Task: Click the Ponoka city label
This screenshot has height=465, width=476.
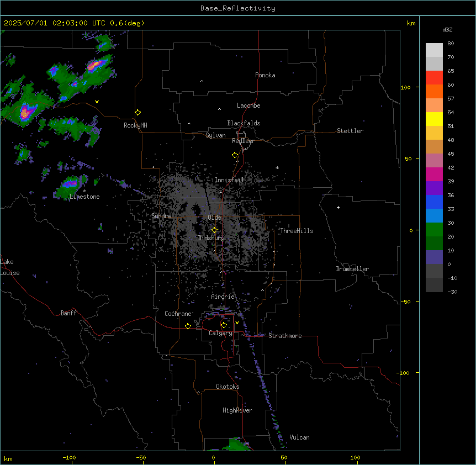Action: (x=265, y=75)
